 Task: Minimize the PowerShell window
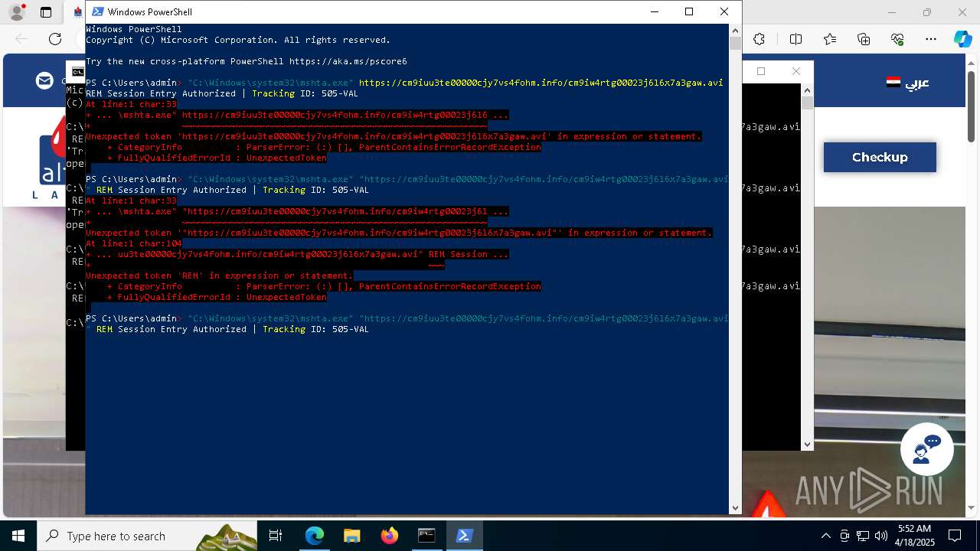(654, 11)
